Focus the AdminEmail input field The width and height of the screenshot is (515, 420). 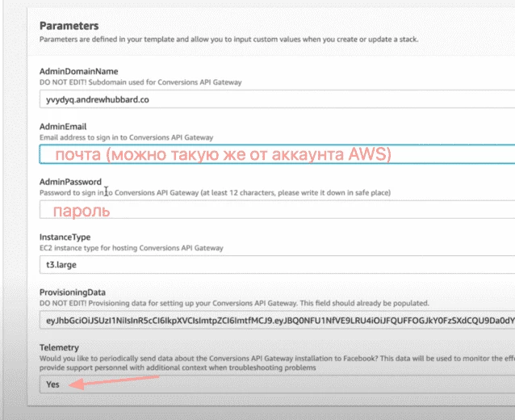277,154
